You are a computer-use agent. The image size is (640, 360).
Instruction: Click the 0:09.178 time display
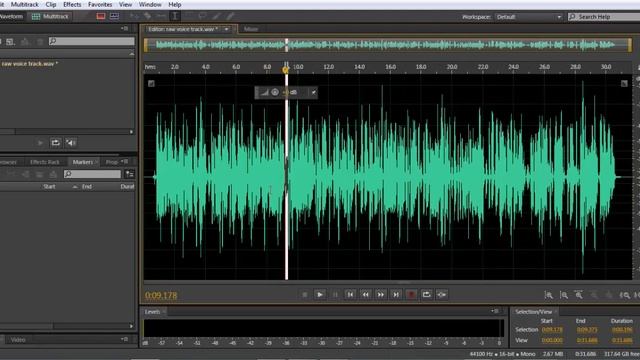point(161,295)
